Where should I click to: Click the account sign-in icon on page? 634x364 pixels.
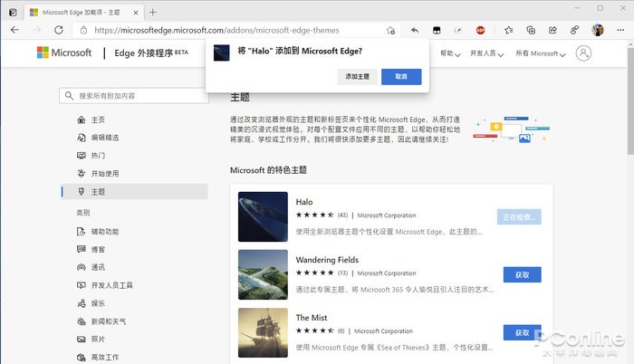[583, 53]
